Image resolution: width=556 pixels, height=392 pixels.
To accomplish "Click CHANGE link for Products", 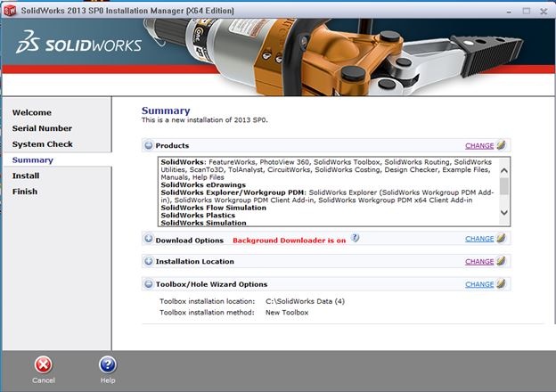I will 479,146.
